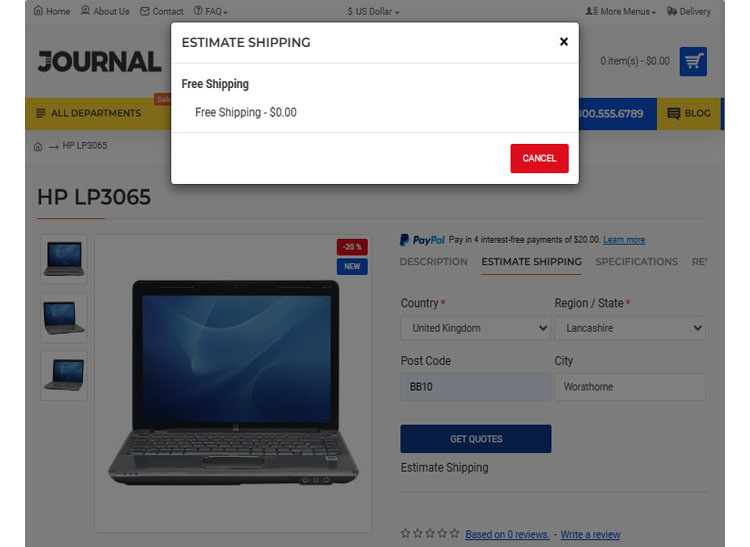The width and height of the screenshot is (750, 547).
Task: Click the red Cancel button
Action: [539, 158]
